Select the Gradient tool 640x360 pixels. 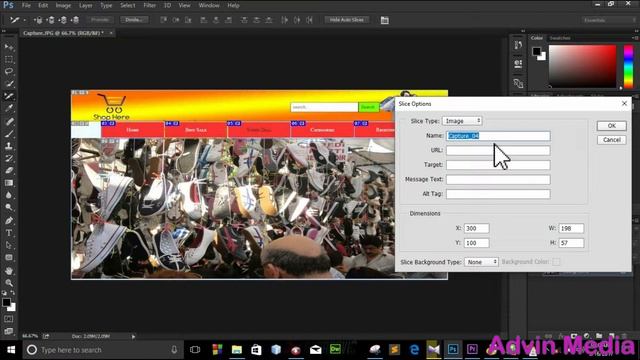pyautogui.click(x=9, y=183)
